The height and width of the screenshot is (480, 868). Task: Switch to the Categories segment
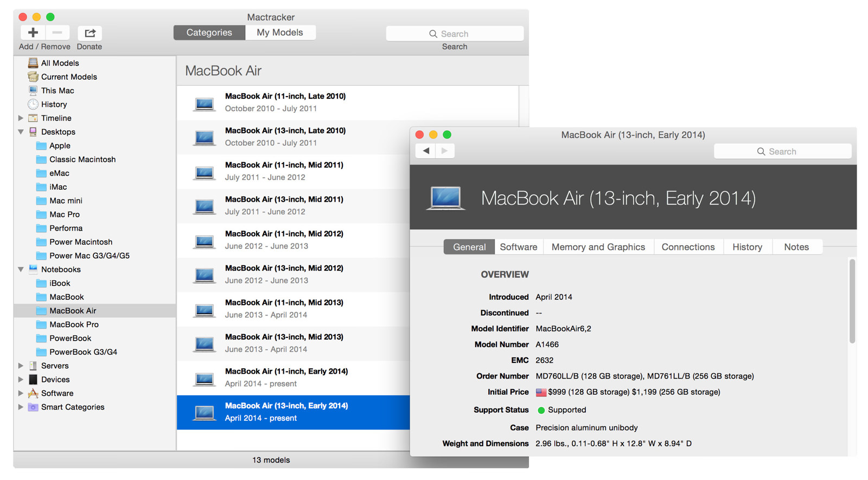click(x=209, y=33)
